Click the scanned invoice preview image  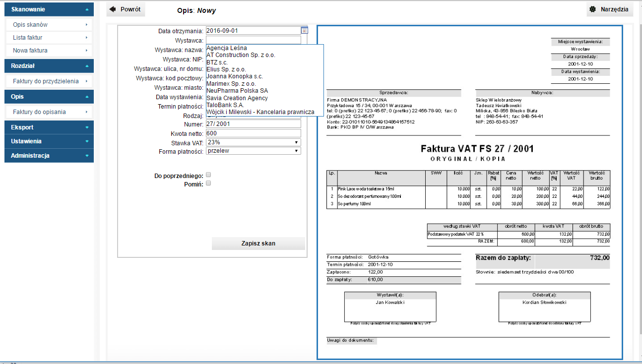pos(469,192)
